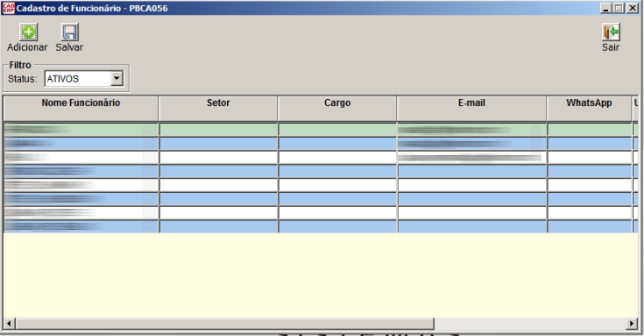Sort by Nome Funcionário column header
Screen dimensions: 644x336
click(81, 108)
